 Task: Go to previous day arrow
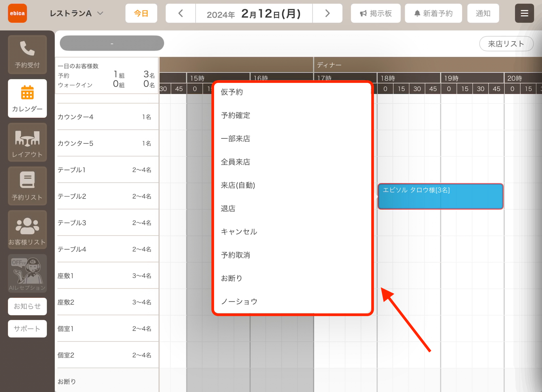tap(181, 13)
